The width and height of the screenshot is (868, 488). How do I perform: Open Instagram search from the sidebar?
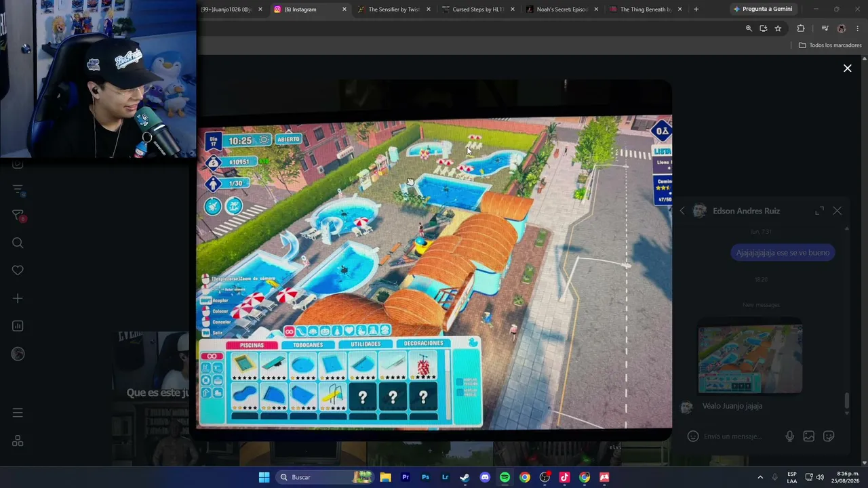[18, 243]
